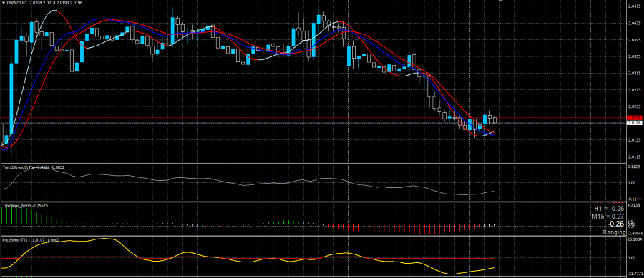Click the 2.0235 price scale value
This screenshot has width=644, height=278.
point(634,106)
